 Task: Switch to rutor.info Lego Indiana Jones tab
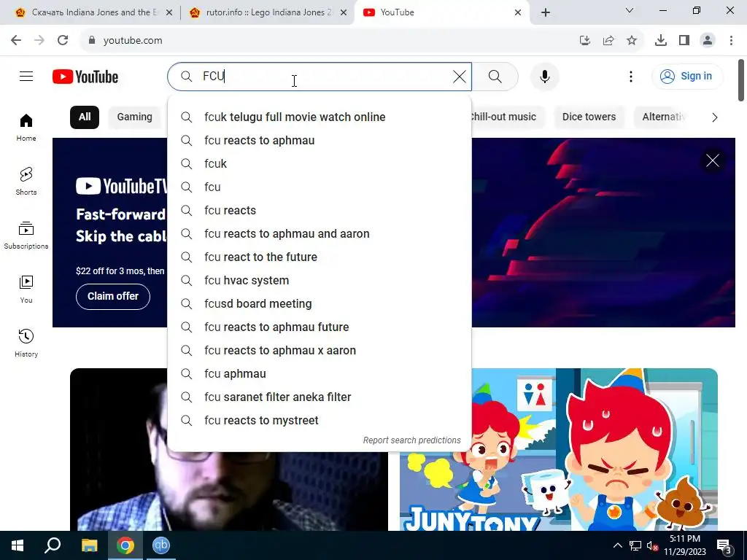coord(267,12)
